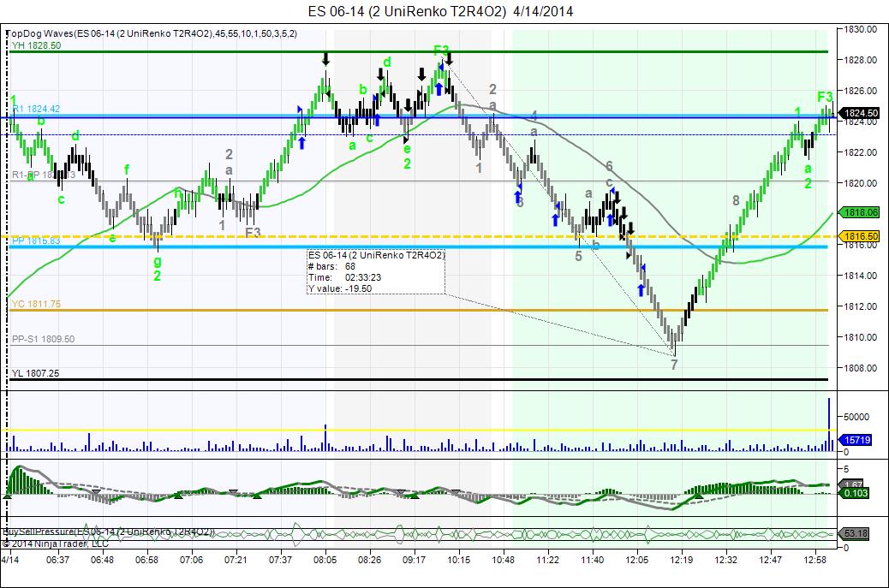Click the black 1824.50 last price marker
The image size is (889, 588).
tap(862, 113)
